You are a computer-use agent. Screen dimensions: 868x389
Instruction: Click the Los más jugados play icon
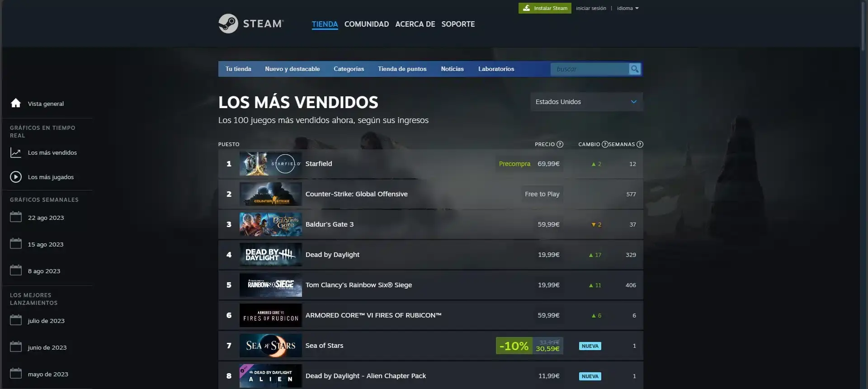16,177
